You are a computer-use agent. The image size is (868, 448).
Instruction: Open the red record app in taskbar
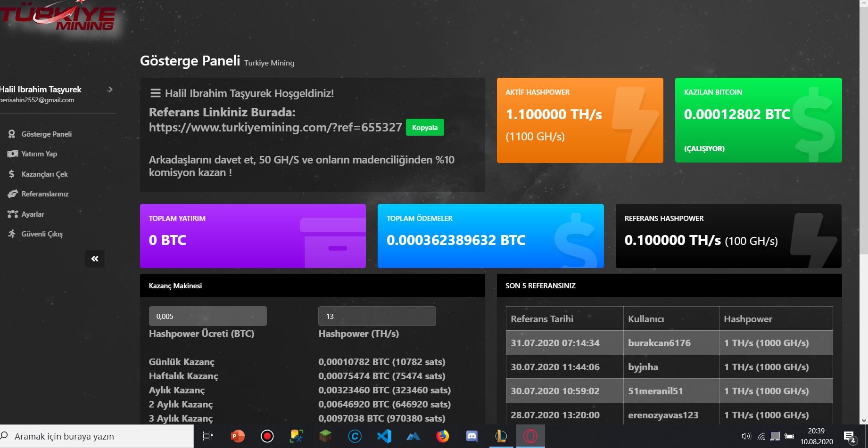point(267,436)
